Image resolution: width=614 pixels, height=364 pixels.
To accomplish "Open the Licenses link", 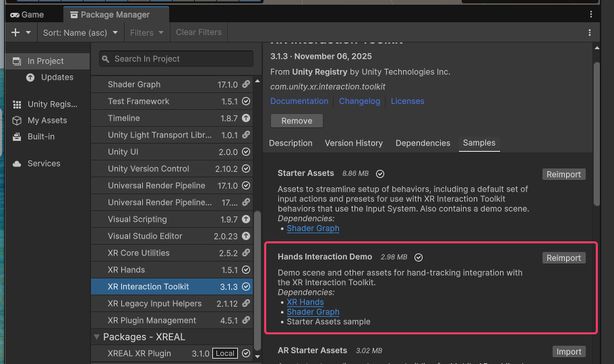I will click(x=407, y=101).
